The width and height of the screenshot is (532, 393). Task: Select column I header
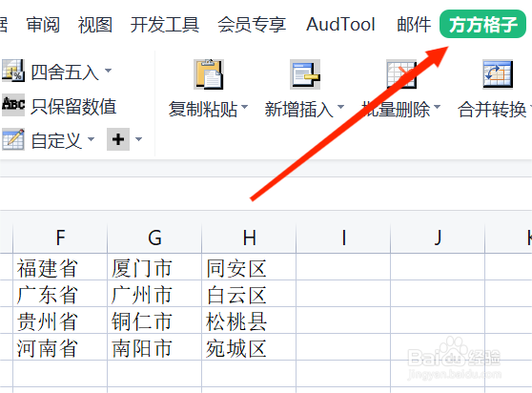(343, 238)
